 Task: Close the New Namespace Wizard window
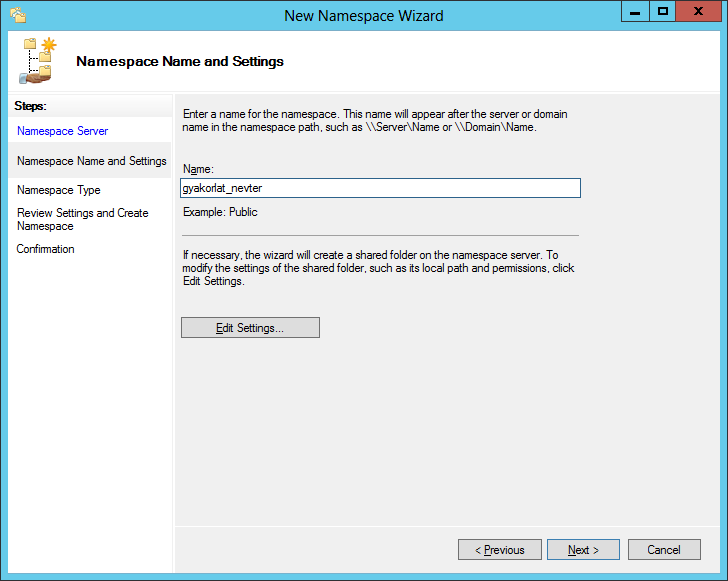[x=698, y=12]
